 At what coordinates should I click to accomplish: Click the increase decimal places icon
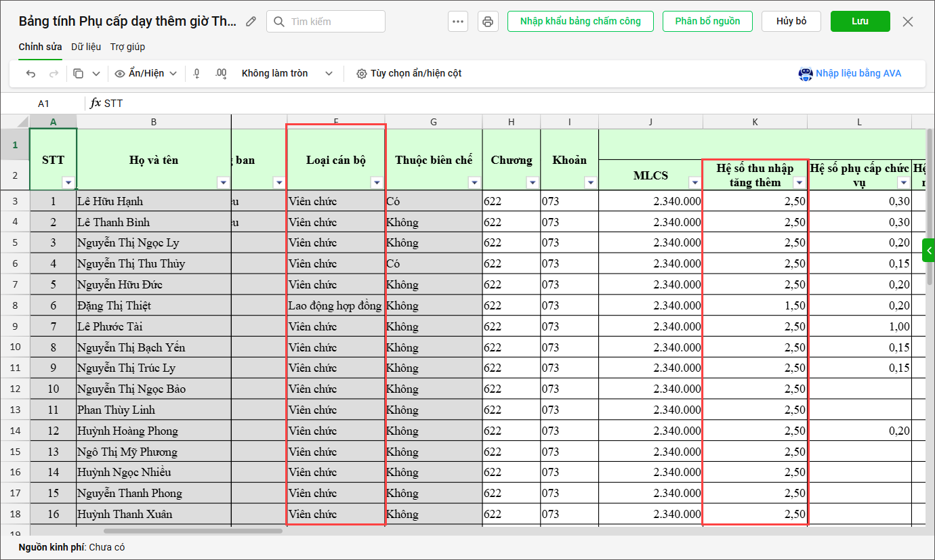point(220,74)
